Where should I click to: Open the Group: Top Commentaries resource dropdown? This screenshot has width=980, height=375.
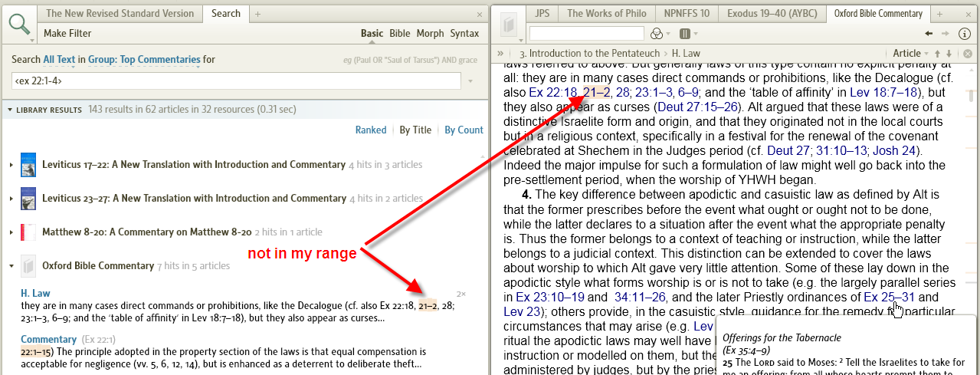click(x=144, y=59)
